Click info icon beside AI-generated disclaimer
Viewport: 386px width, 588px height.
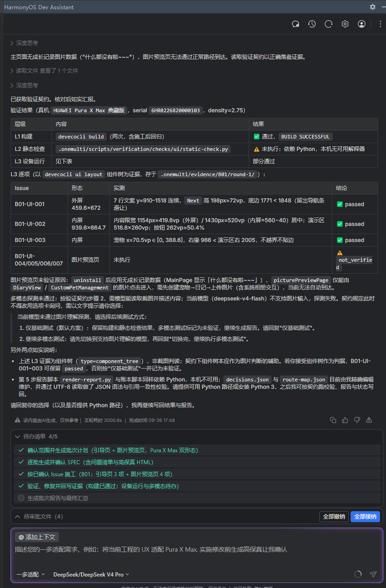[17, 420]
